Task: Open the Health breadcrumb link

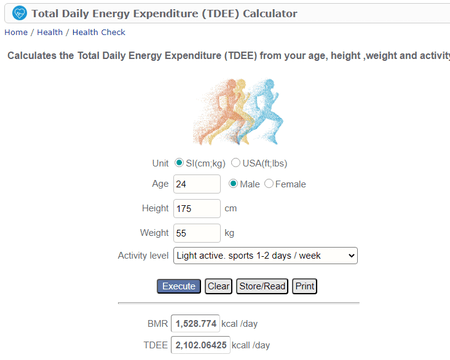Action: coord(50,32)
